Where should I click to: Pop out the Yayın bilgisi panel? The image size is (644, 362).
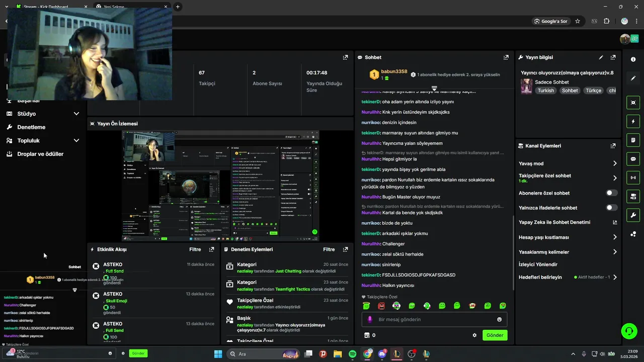pyautogui.click(x=613, y=57)
